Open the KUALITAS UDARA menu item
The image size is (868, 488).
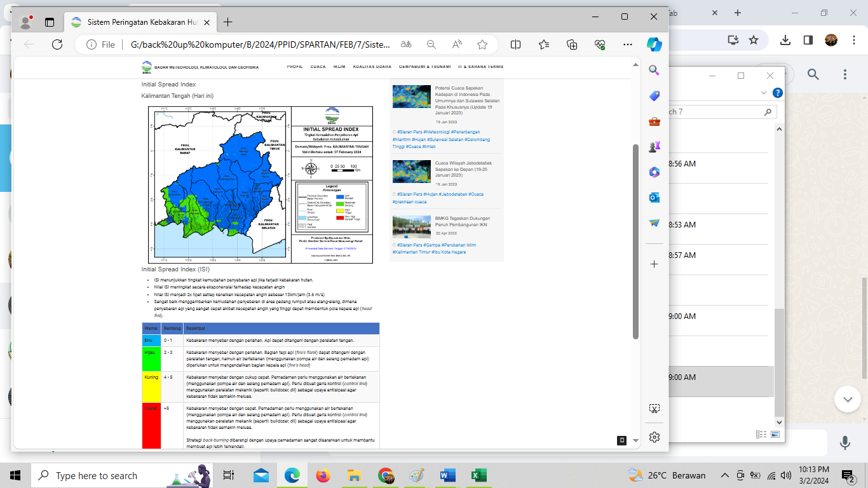click(372, 66)
